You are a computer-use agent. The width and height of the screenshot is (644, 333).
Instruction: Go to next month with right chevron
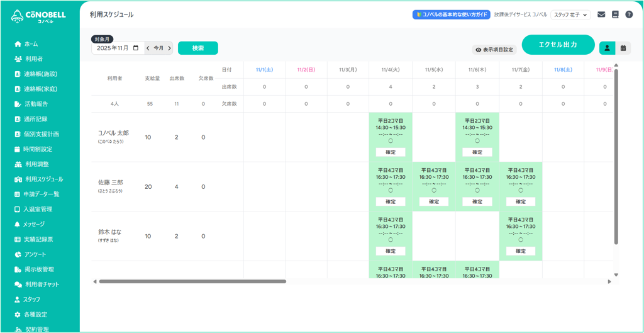(169, 48)
